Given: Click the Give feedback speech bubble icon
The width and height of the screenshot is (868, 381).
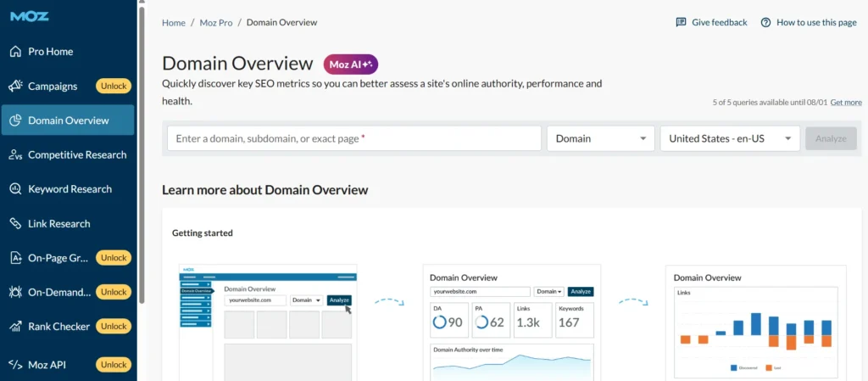Looking at the screenshot, I should point(681,22).
